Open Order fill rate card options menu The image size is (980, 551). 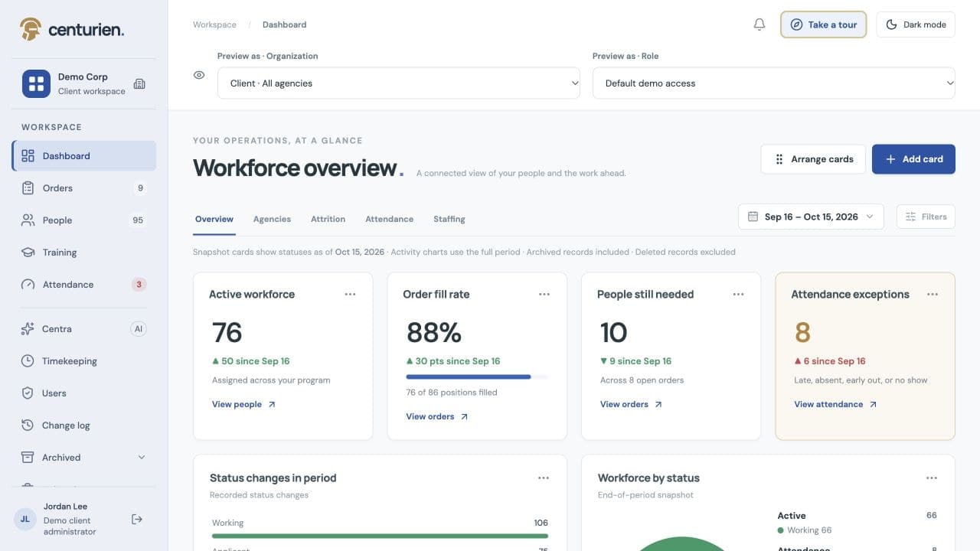544,295
